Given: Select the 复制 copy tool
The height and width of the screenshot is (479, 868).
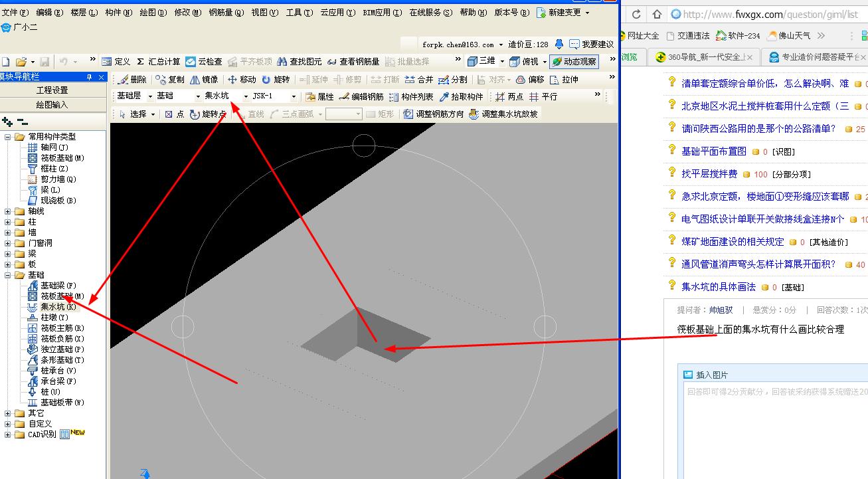Looking at the screenshot, I should tap(170, 79).
